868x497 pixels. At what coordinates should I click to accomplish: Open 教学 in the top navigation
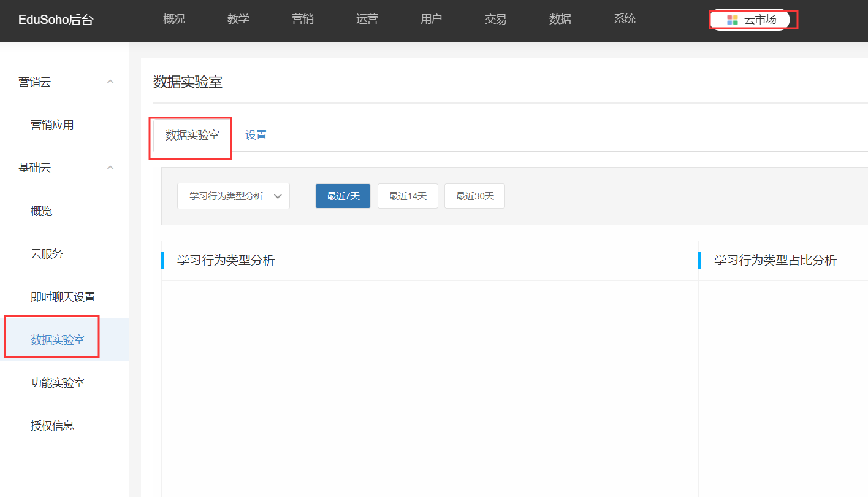238,19
